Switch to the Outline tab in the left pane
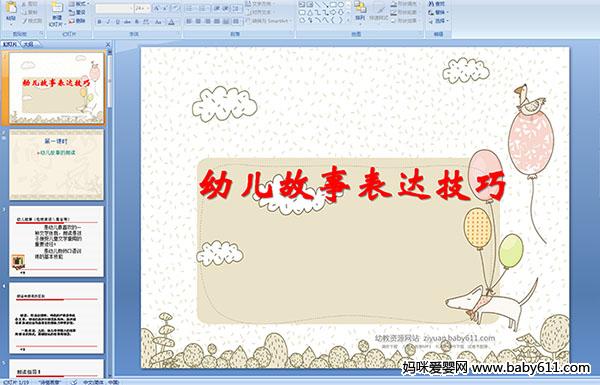The width and height of the screenshot is (600, 385). coord(29,44)
